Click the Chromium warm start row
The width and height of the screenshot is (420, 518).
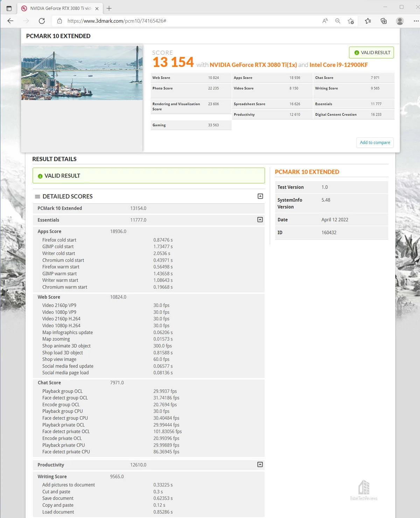point(149,287)
